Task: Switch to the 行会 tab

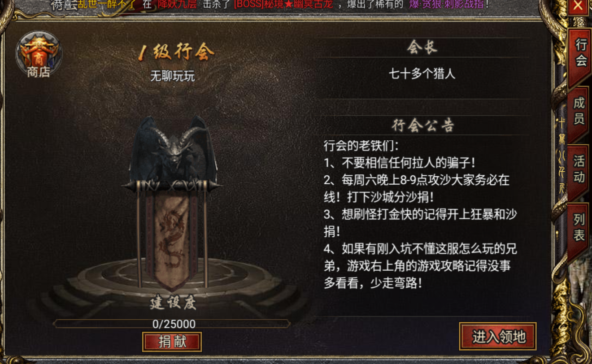Action: 581,53
